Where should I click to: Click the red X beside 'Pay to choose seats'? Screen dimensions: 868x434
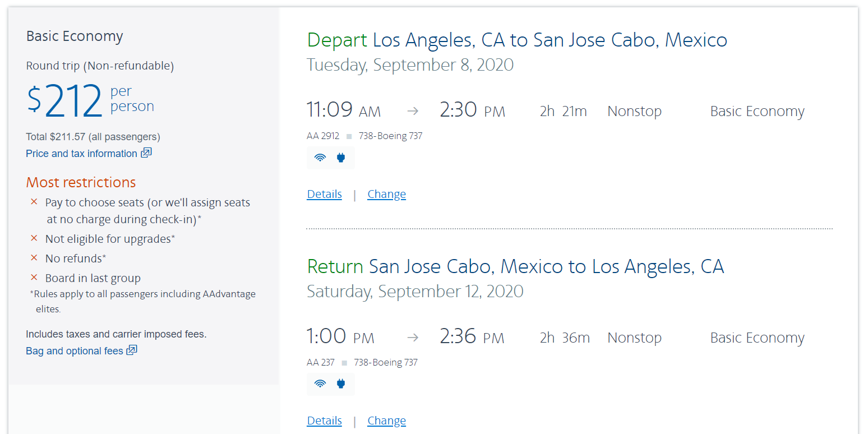(x=34, y=202)
